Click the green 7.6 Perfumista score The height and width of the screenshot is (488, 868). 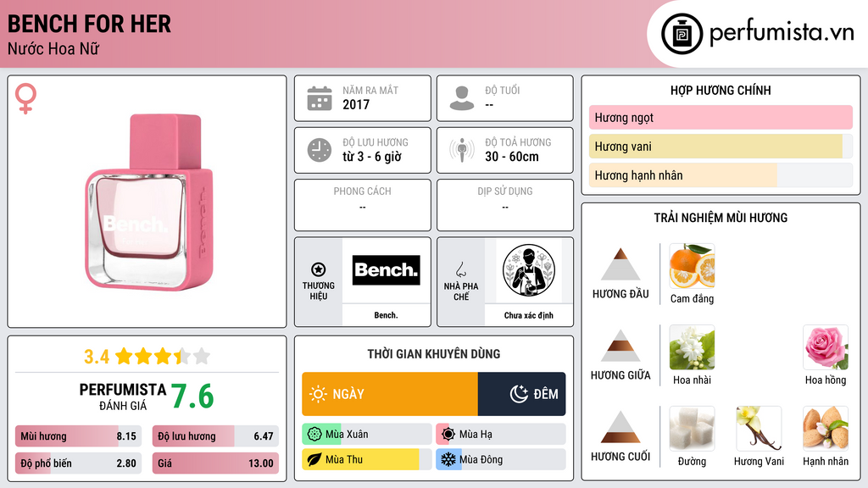pos(192,396)
